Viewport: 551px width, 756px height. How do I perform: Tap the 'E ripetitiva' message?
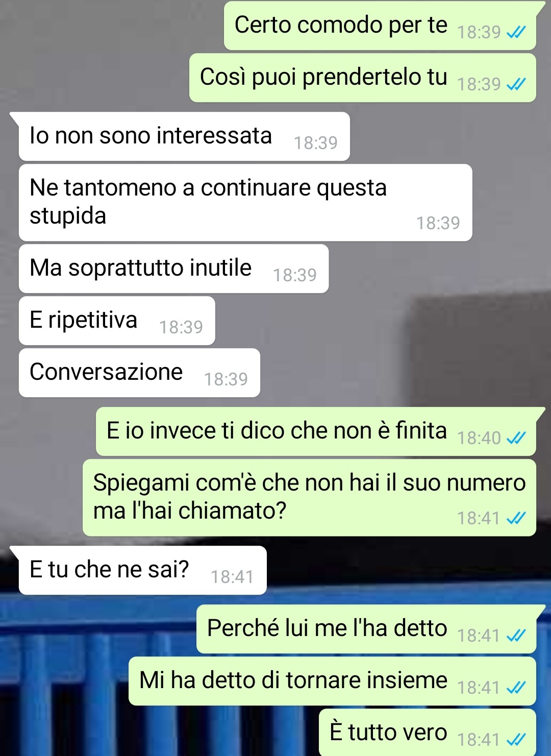117,321
